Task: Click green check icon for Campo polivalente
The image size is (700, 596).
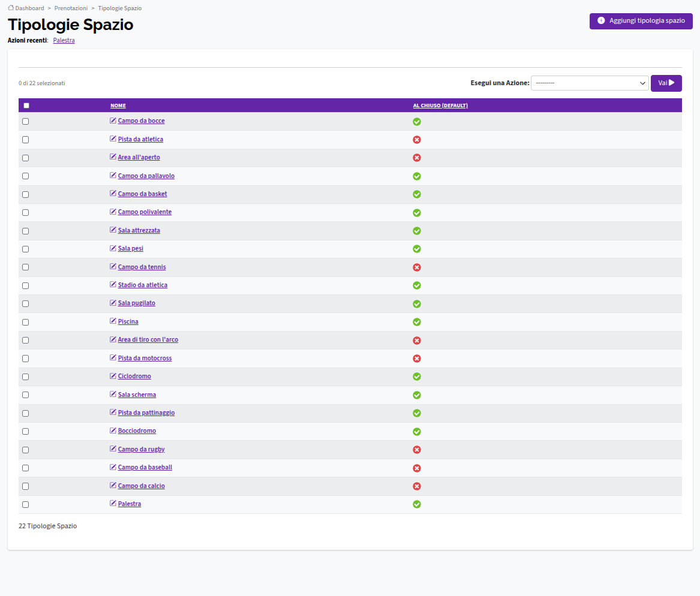Action: [416, 213]
